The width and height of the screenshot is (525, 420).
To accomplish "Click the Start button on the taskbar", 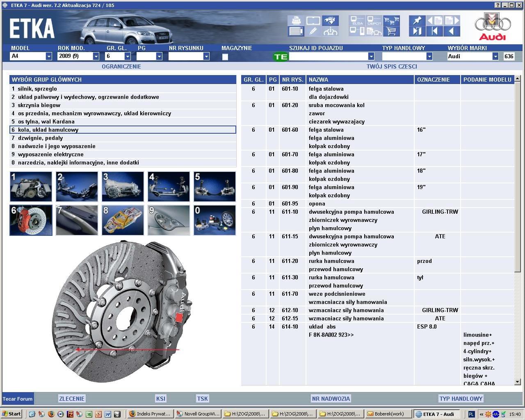I will (x=11, y=414).
